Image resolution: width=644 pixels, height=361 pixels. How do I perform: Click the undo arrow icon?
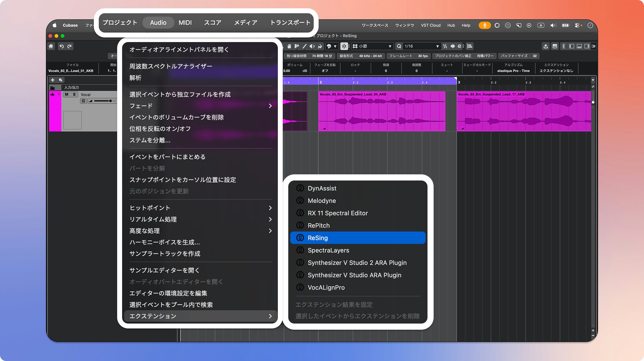coord(62,46)
